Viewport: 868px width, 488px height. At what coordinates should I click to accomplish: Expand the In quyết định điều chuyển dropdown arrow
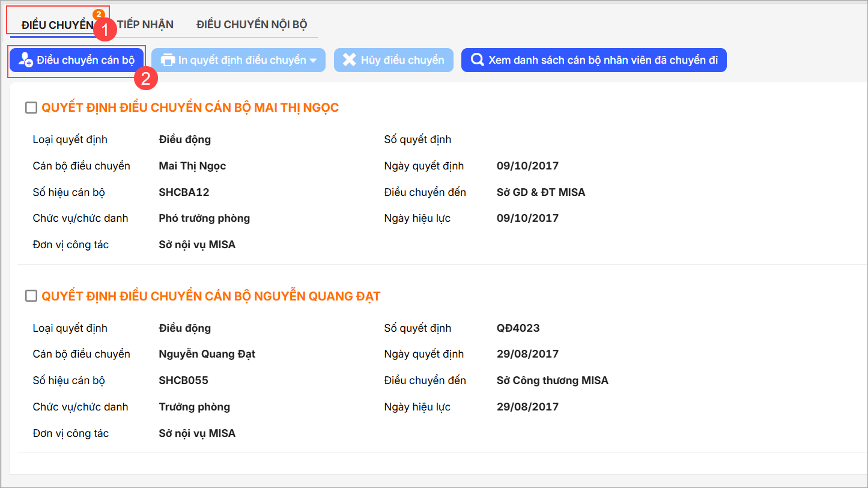pos(313,61)
